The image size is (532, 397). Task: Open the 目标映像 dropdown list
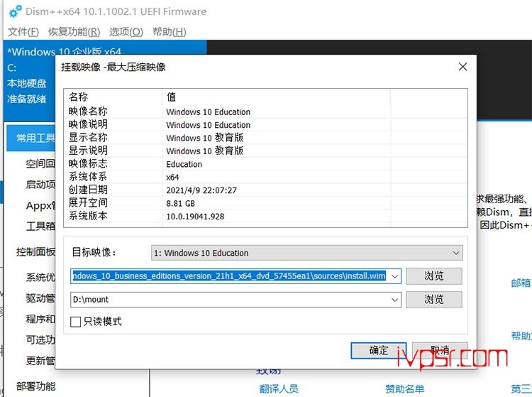click(306, 253)
